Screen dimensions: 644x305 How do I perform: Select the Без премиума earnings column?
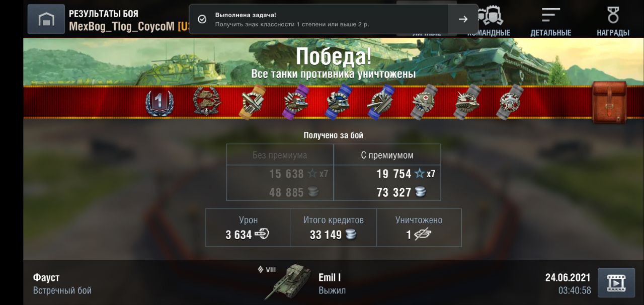point(280,173)
